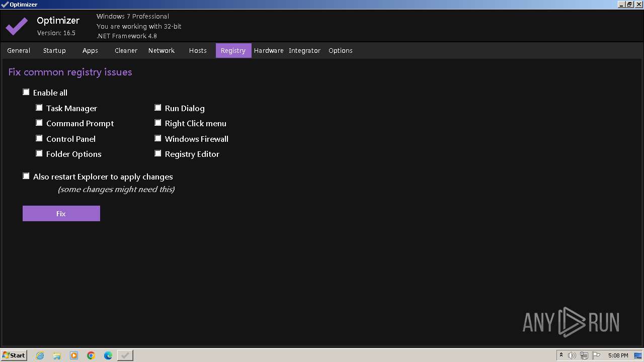Toggle the Control Panel checkbox
This screenshot has width=644, height=362.
39,138
